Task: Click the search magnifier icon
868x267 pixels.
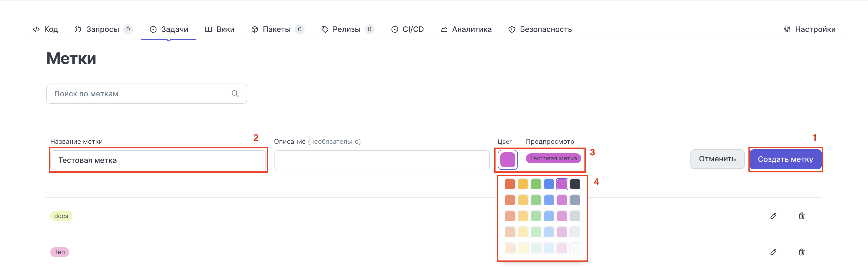Action: (x=235, y=94)
